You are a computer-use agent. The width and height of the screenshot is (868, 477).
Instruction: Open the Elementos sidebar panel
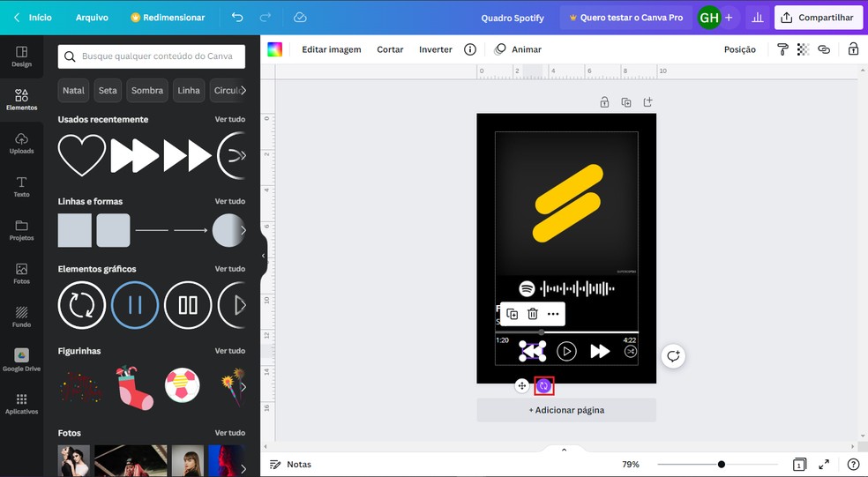(x=21, y=100)
